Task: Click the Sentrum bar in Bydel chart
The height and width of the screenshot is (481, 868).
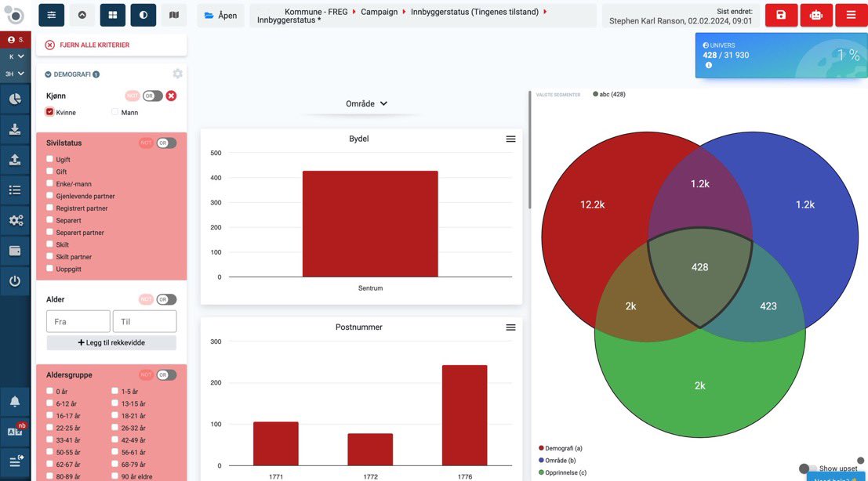Action: click(x=370, y=224)
